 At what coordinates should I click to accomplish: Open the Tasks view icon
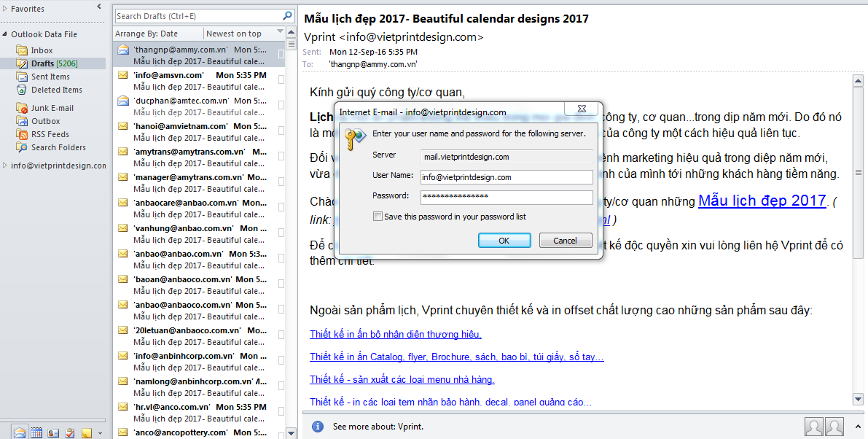click(70, 433)
